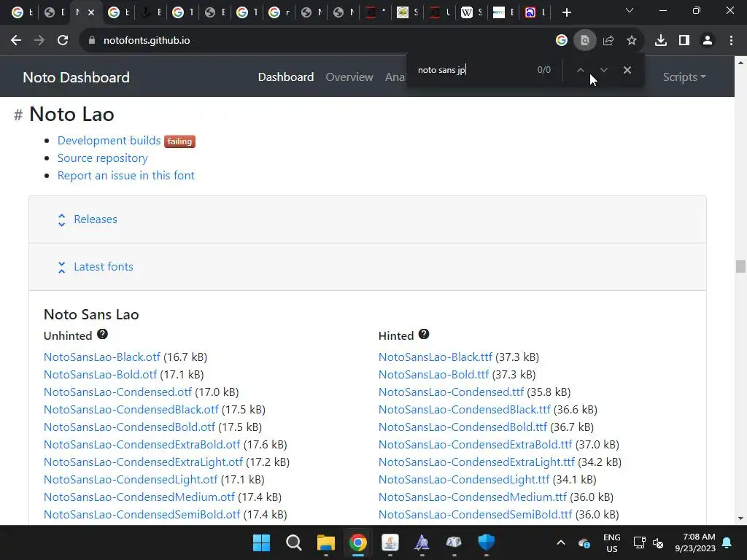Go back to the previous page
747x560 pixels.
tap(16, 41)
